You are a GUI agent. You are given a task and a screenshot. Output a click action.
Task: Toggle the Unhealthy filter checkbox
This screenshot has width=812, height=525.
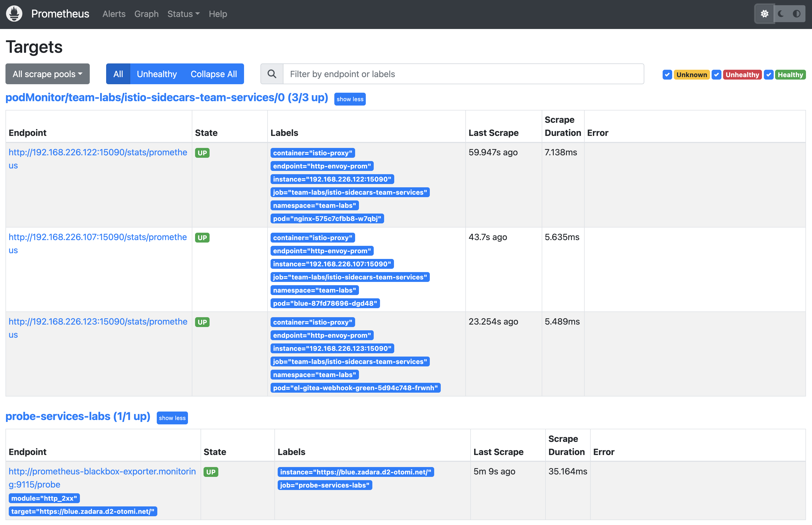click(x=716, y=75)
